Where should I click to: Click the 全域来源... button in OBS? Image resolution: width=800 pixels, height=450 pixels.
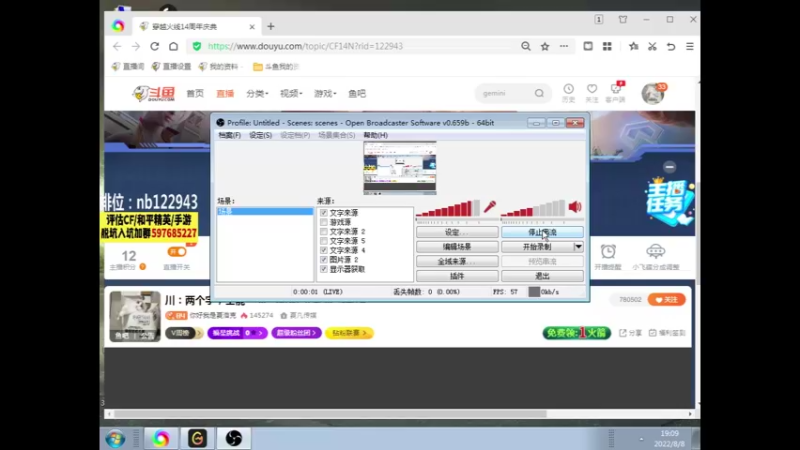457,261
